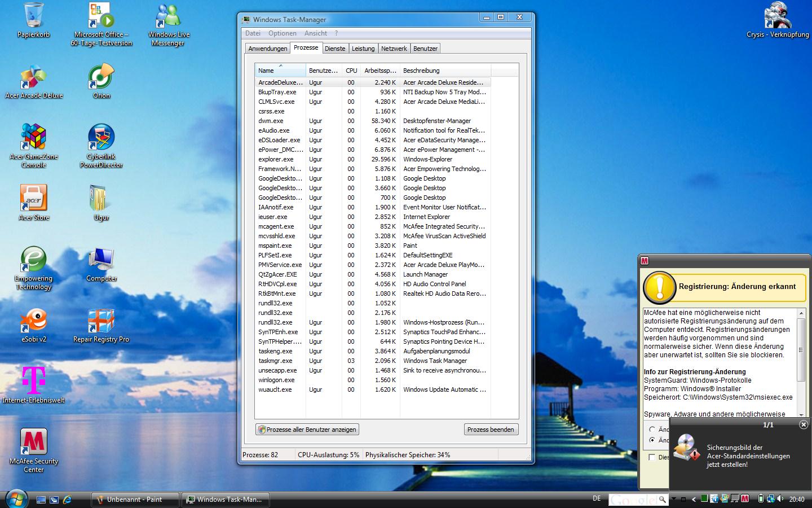
Task: Open Acer GameZone Console icon
Action: [x=33, y=146]
